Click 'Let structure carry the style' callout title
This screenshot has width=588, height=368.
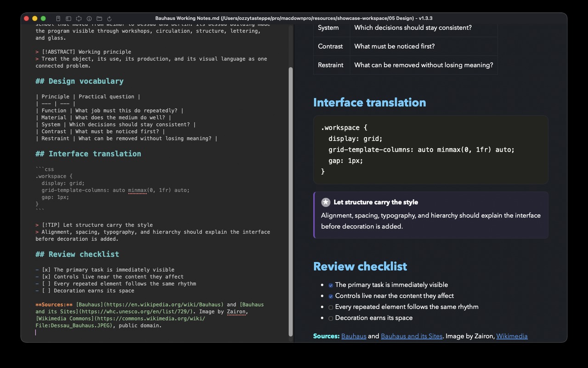click(376, 202)
